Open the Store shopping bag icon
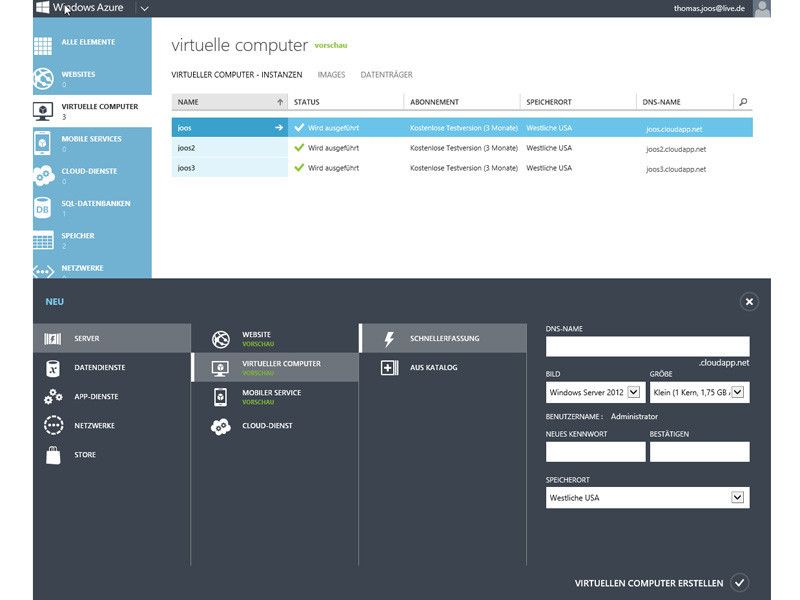The image size is (800, 600). pos(53,455)
